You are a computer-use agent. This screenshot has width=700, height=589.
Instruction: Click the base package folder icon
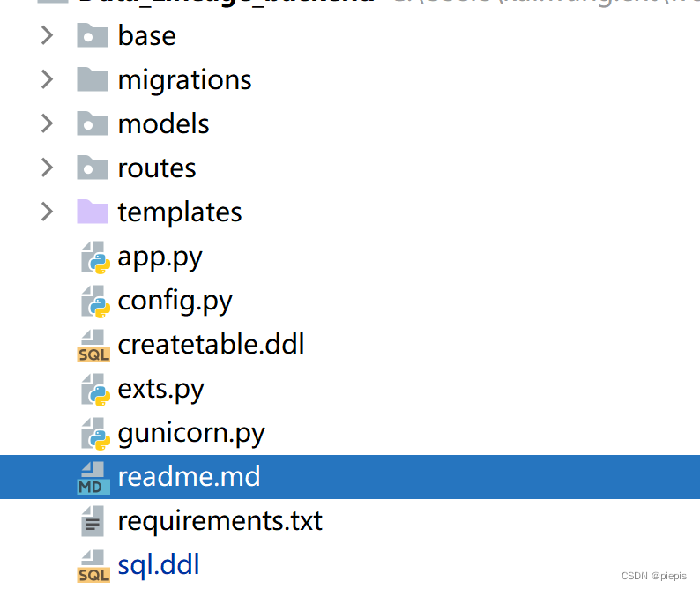pyautogui.click(x=93, y=35)
